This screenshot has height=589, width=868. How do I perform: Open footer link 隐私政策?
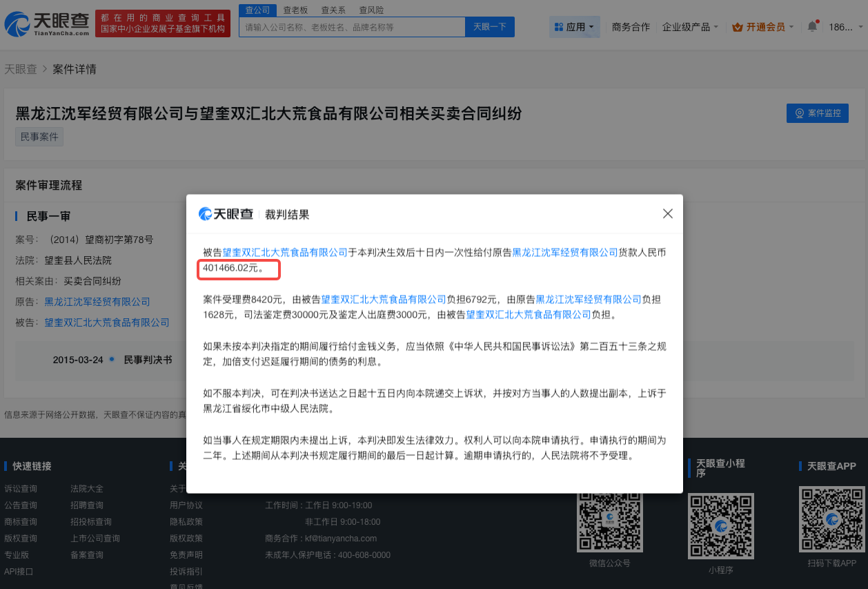click(186, 521)
